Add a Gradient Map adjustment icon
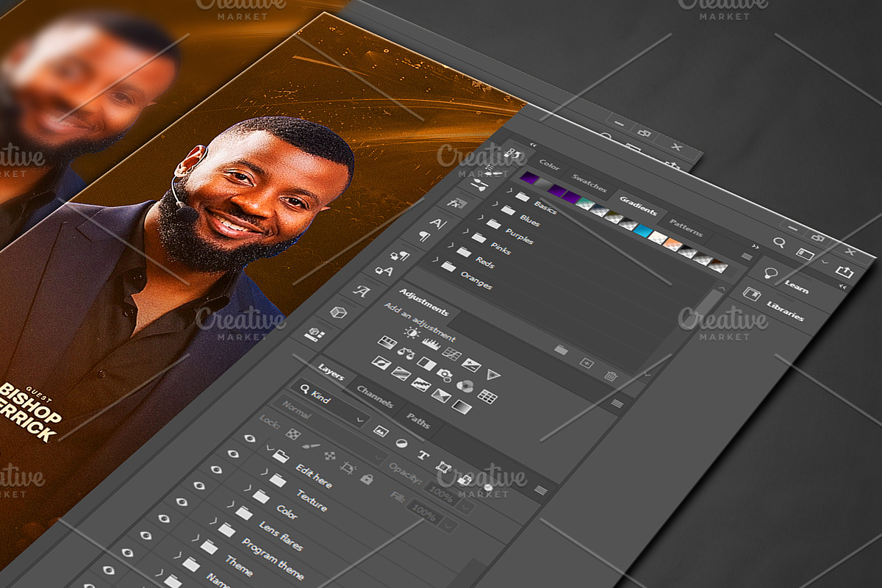The image size is (882, 588). coord(462,406)
